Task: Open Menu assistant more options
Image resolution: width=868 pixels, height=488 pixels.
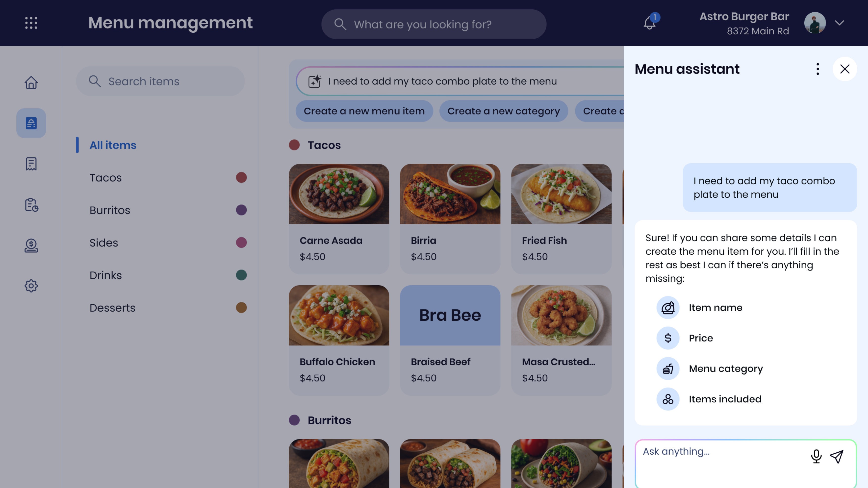Action: point(817,69)
